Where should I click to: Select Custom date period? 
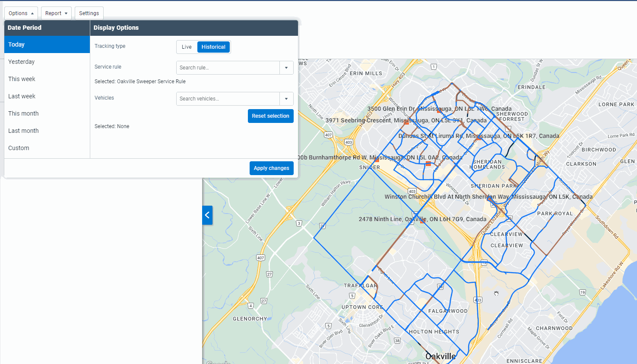click(19, 148)
